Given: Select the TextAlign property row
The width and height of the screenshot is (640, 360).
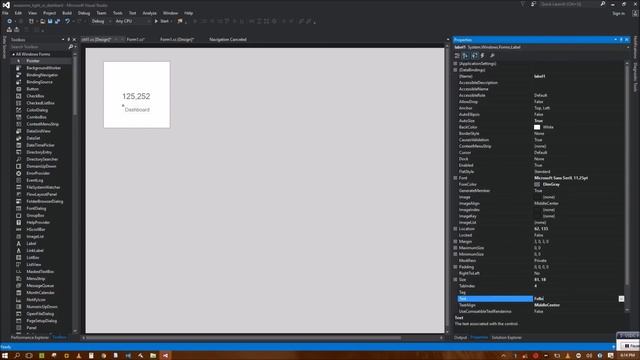Looking at the screenshot, I should [540, 305].
